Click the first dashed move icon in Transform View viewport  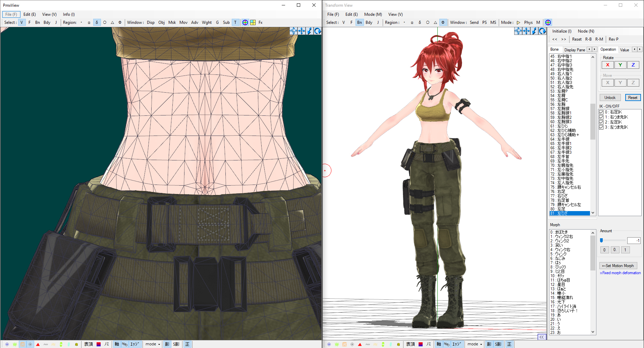point(518,31)
